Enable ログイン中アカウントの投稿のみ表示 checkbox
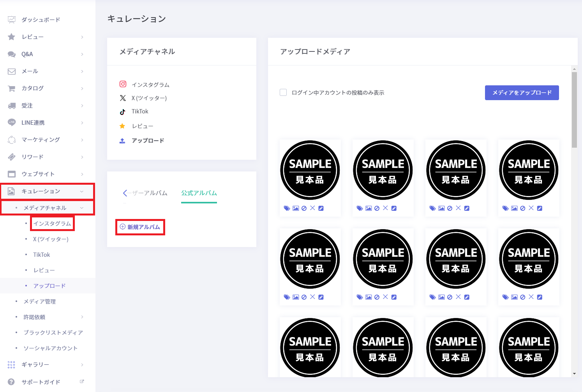582x392 pixels. click(x=283, y=92)
